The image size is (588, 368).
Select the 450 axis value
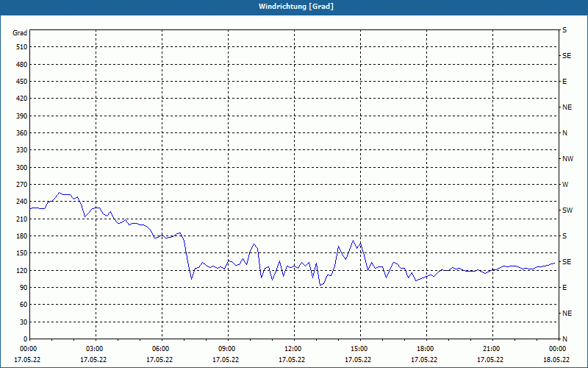click(22, 82)
